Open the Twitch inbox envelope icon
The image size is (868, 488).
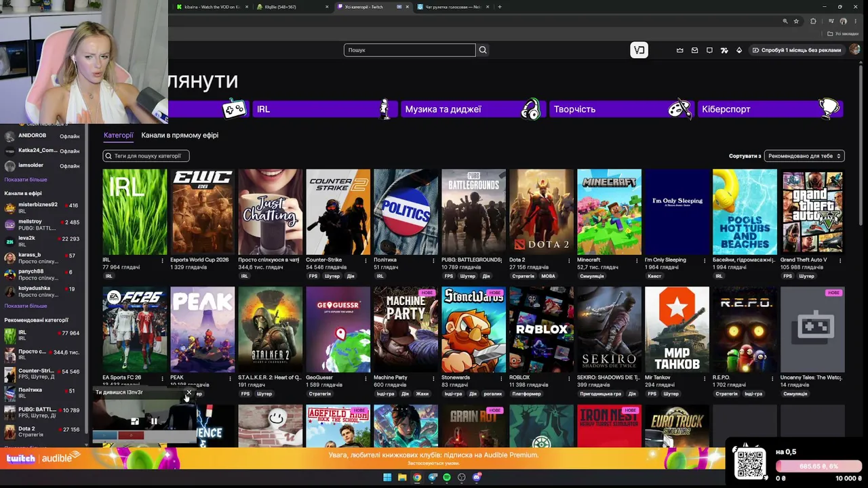694,50
